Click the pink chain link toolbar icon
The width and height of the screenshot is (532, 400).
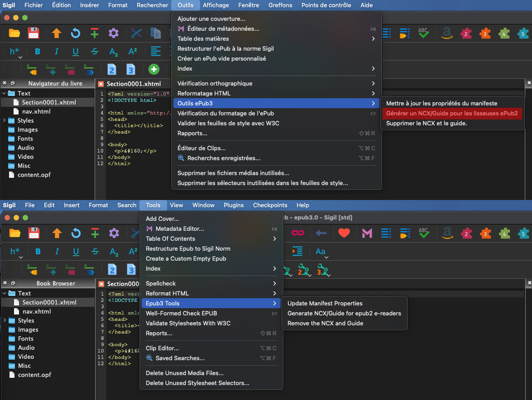pos(297,233)
